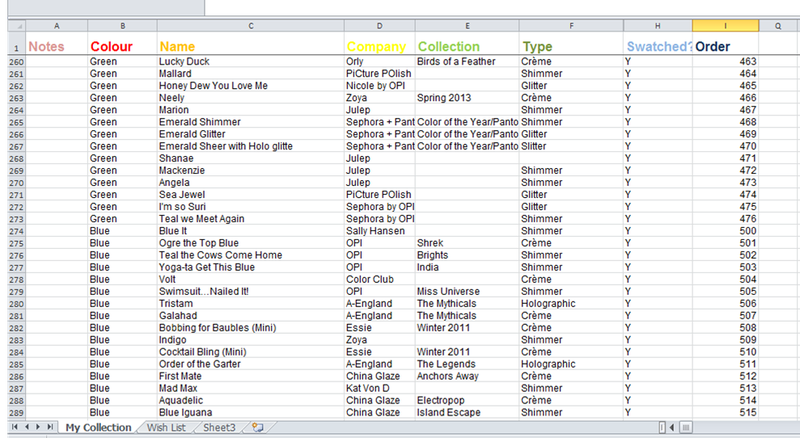Select the Miss Universe collection cell
Viewport: 800px width, 438px height.
[x=467, y=291]
